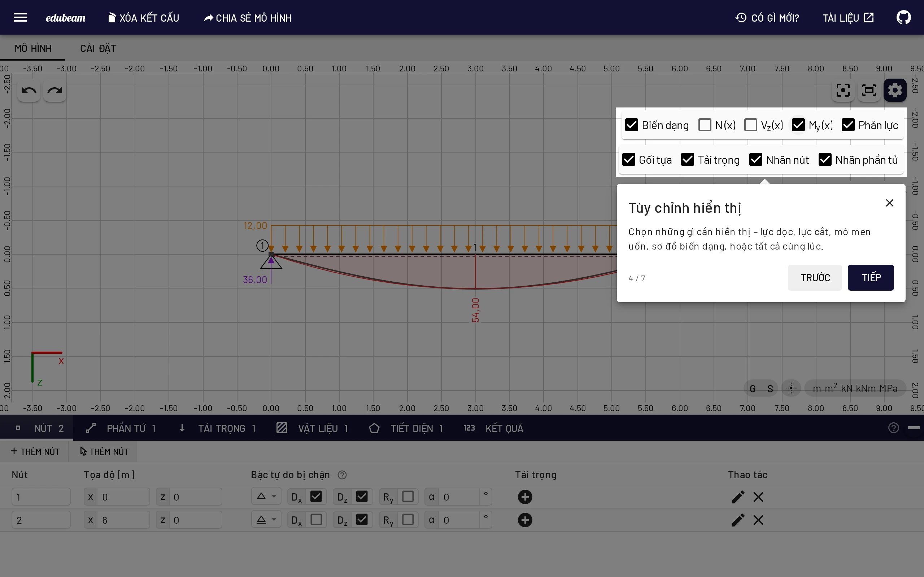Click the center view target icon
This screenshot has width=924, height=577.
click(843, 91)
